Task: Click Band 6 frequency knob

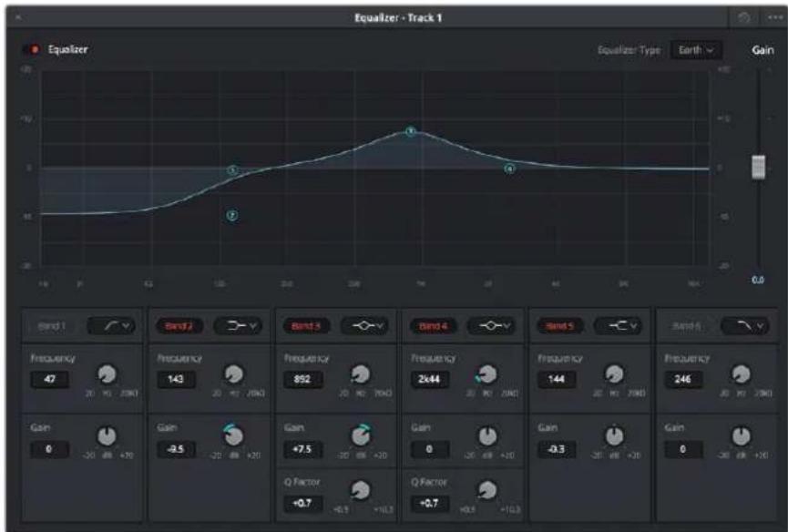Action: [x=741, y=374]
